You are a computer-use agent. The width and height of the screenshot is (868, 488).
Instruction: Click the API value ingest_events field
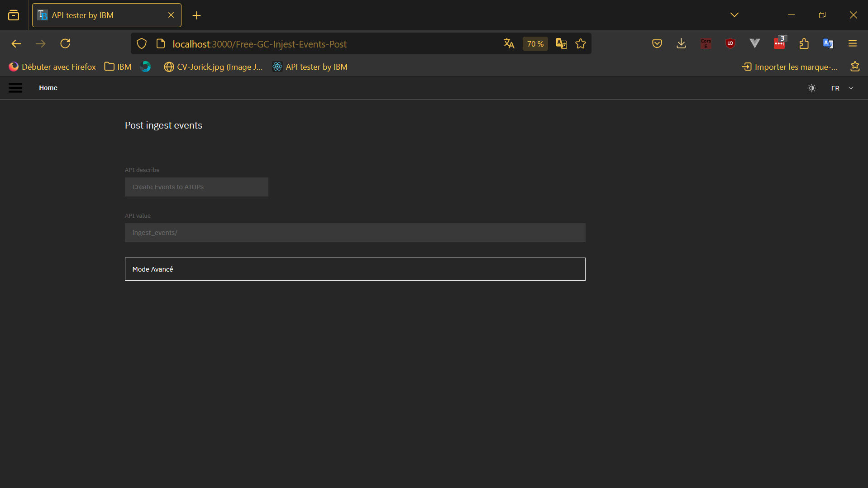click(x=355, y=232)
